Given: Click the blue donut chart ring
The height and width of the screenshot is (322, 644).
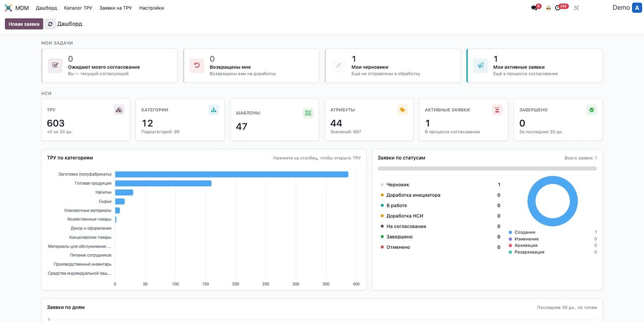Looking at the screenshot, I should [531, 201].
